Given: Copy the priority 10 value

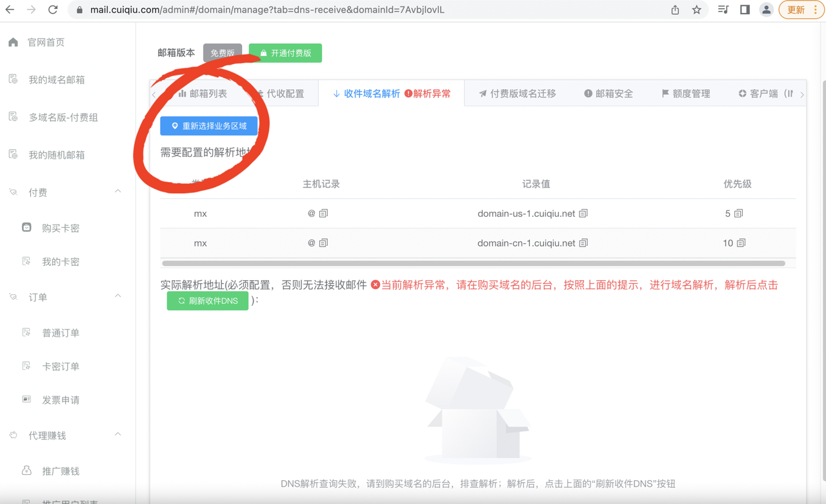Looking at the screenshot, I should click(x=741, y=243).
